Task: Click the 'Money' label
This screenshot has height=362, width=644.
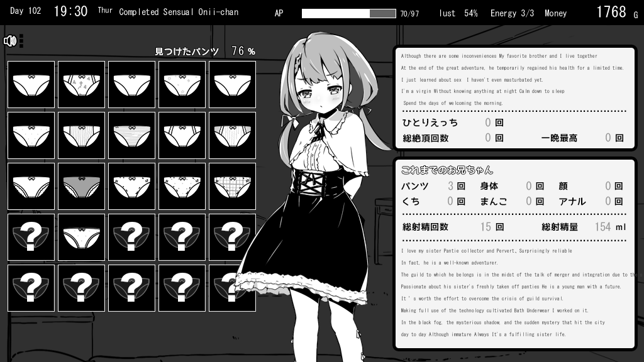Action: [x=556, y=14]
